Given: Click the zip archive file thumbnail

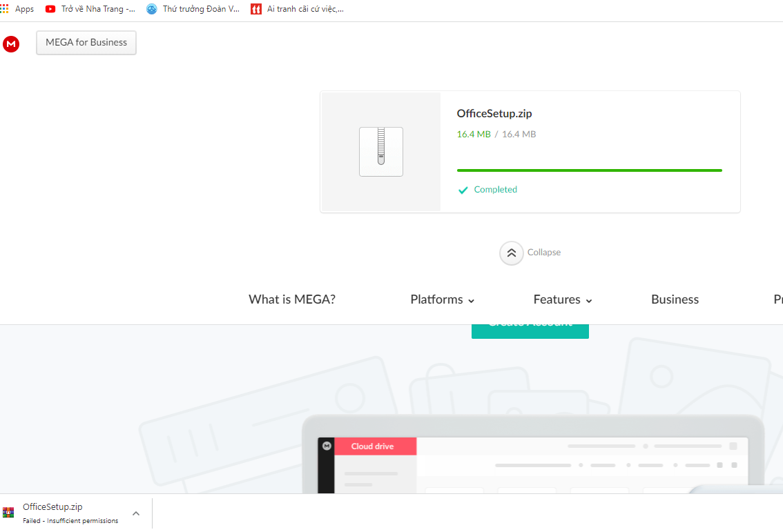Looking at the screenshot, I should click(x=381, y=152).
